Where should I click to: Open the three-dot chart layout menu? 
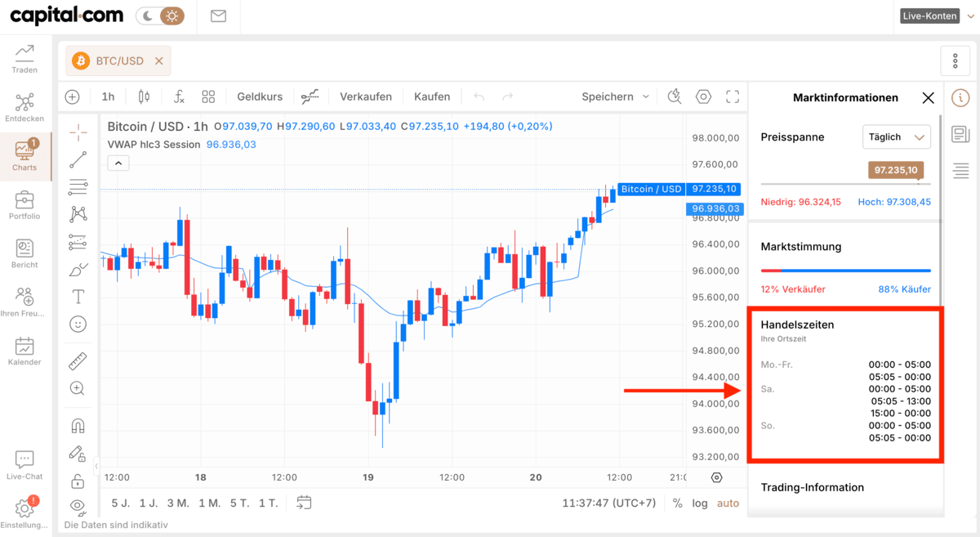click(955, 60)
